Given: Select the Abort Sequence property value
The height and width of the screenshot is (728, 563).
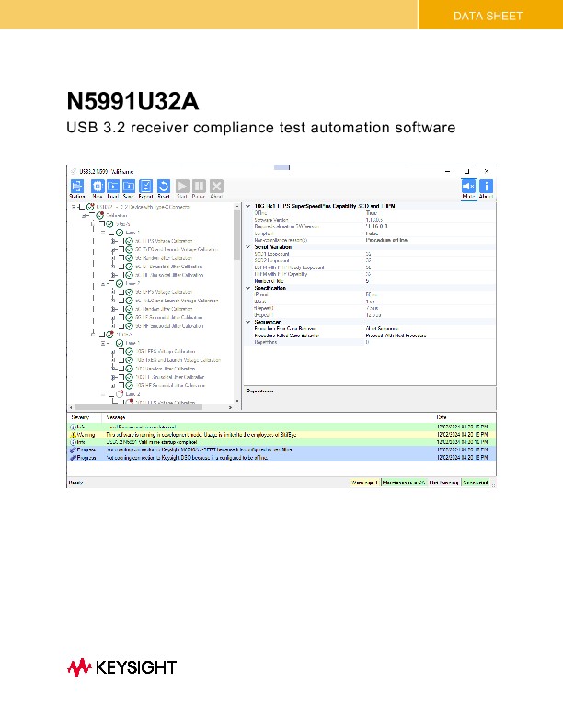Looking at the screenshot, I should 382,329.
